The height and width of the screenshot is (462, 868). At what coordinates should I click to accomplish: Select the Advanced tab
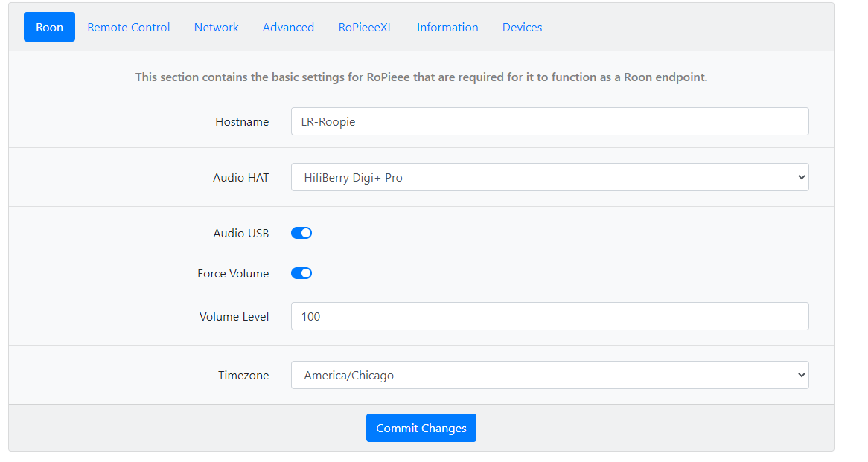tap(288, 27)
